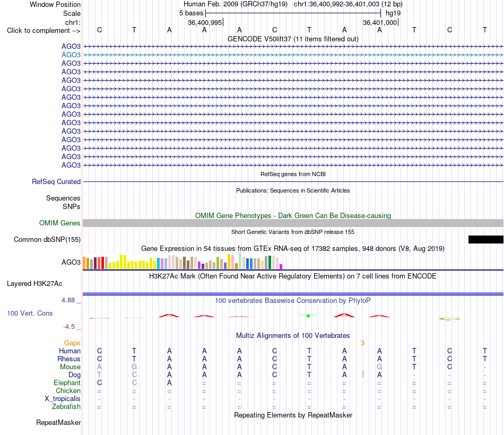Click the chr1:36,400,992-36,401,003 (12 bp) position text
504x435 pixels.
(x=348, y=4)
